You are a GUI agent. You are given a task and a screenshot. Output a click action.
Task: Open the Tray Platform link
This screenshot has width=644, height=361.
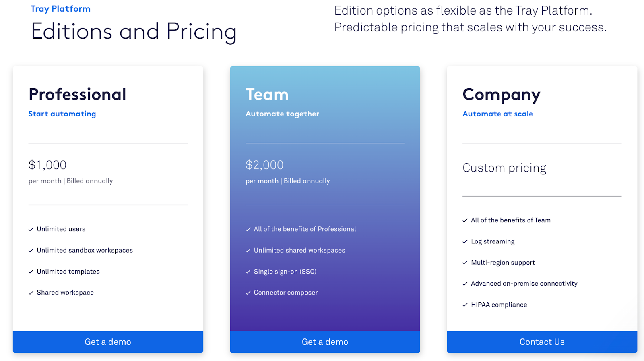(60, 9)
